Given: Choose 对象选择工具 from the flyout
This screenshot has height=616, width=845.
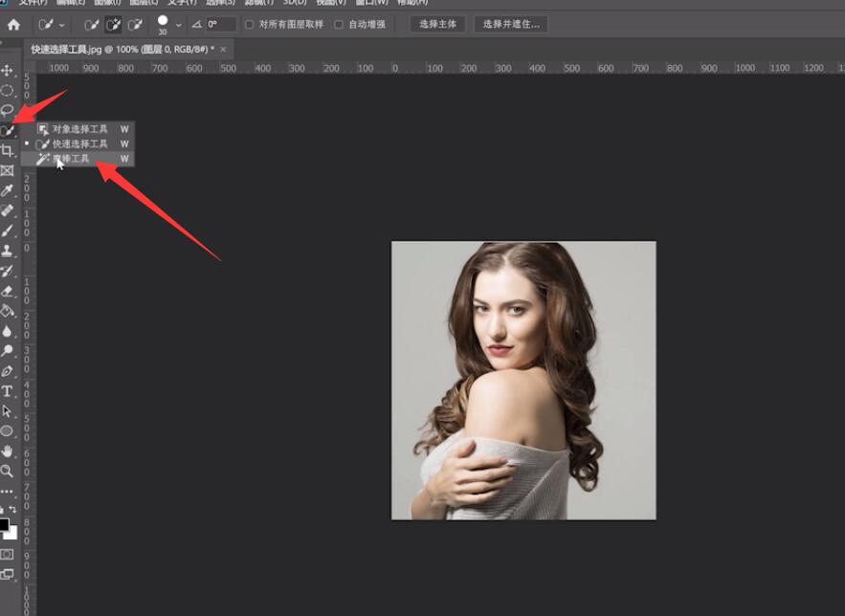Looking at the screenshot, I should pos(78,129).
